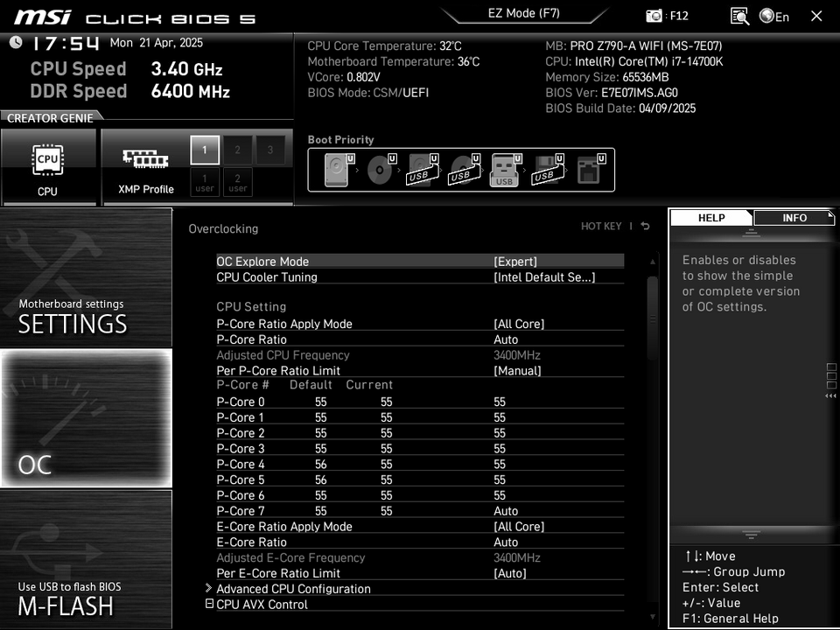Click the settings list scrollbar thumb
840x630 pixels.
coord(652,318)
